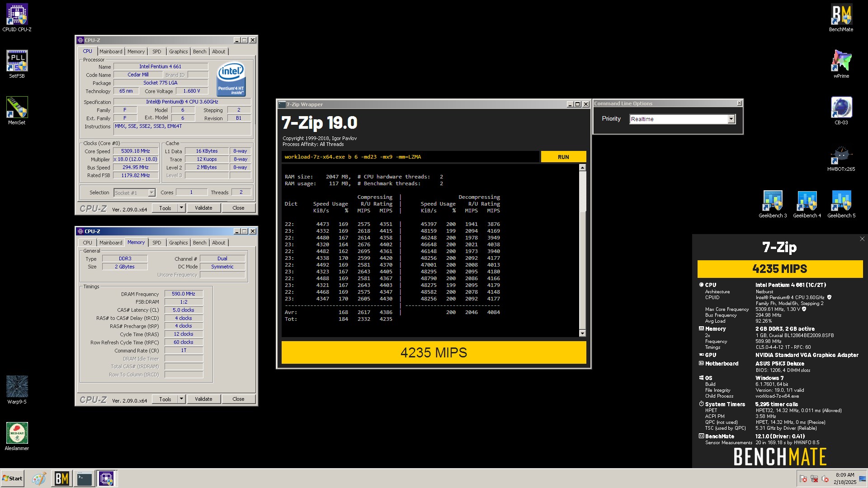Open the Warp9-S desktop icon
This screenshot has width=868, height=488.
[17, 390]
